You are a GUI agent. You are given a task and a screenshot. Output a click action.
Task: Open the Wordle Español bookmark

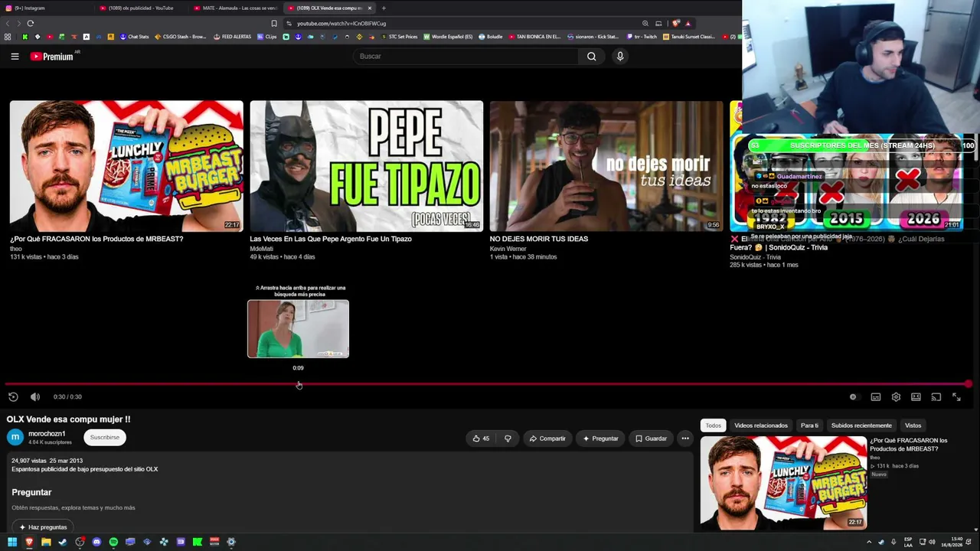click(x=448, y=37)
